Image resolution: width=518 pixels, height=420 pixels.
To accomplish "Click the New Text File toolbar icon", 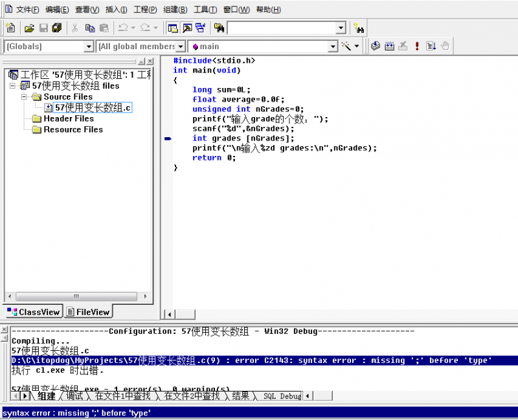I will click(x=10, y=28).
